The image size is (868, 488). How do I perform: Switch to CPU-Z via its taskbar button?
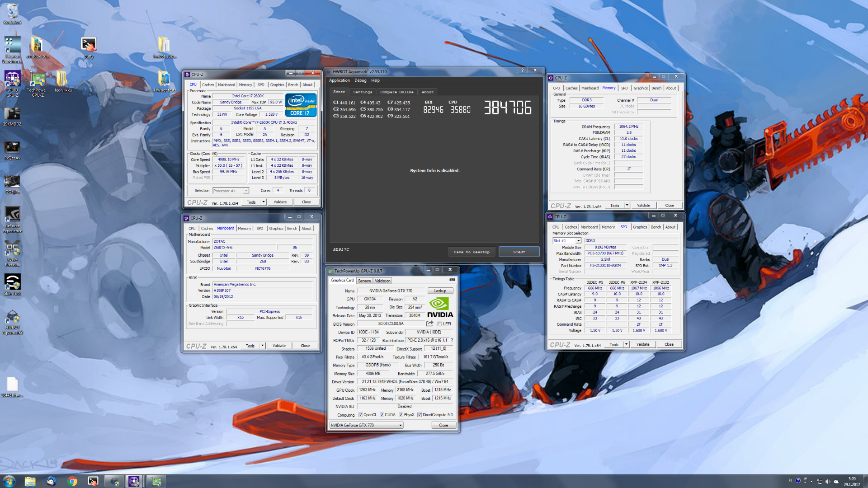[x=134, y=481]
